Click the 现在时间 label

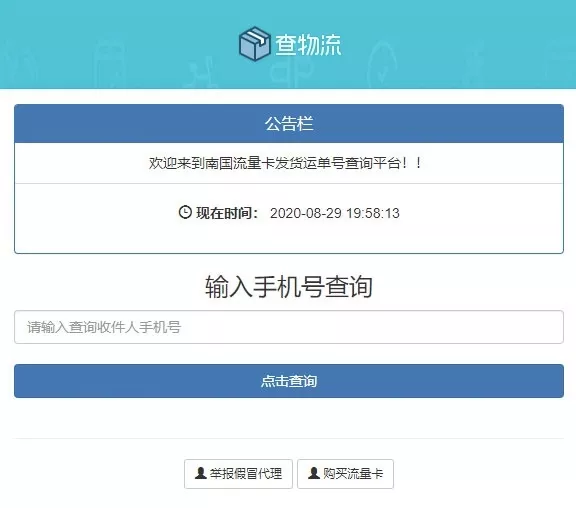pos(227,213)
